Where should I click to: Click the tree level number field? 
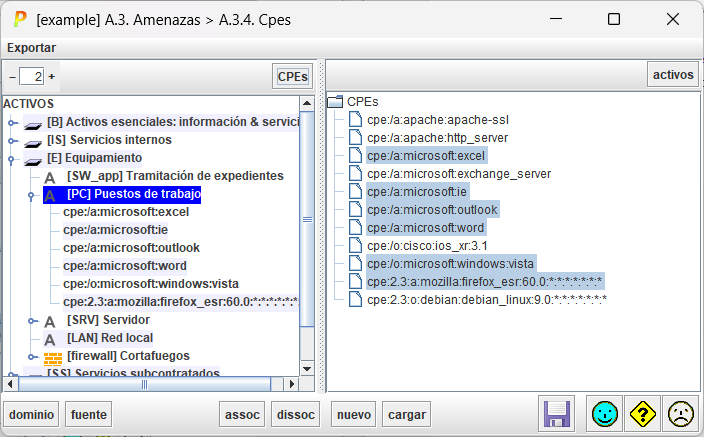31,77
